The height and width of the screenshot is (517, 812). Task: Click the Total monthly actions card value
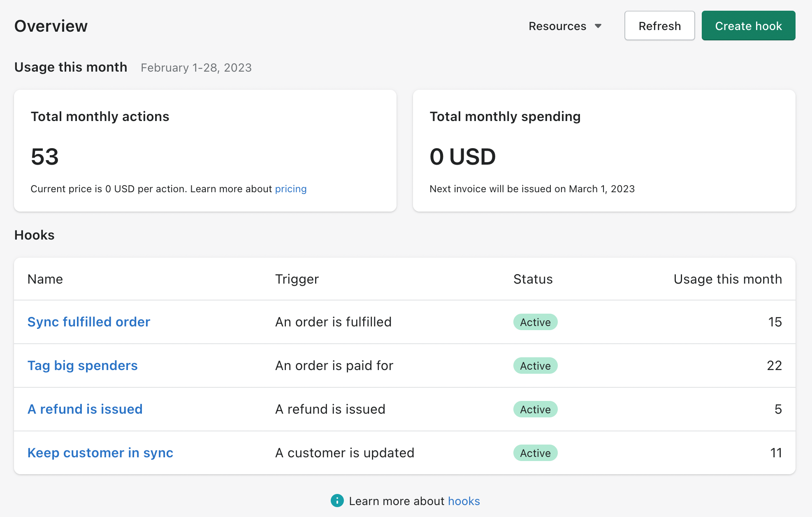click(x=45, y=157)
